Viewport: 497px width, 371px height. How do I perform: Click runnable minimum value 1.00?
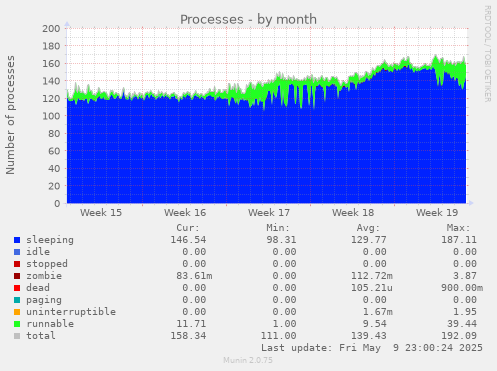pos(284,324)
